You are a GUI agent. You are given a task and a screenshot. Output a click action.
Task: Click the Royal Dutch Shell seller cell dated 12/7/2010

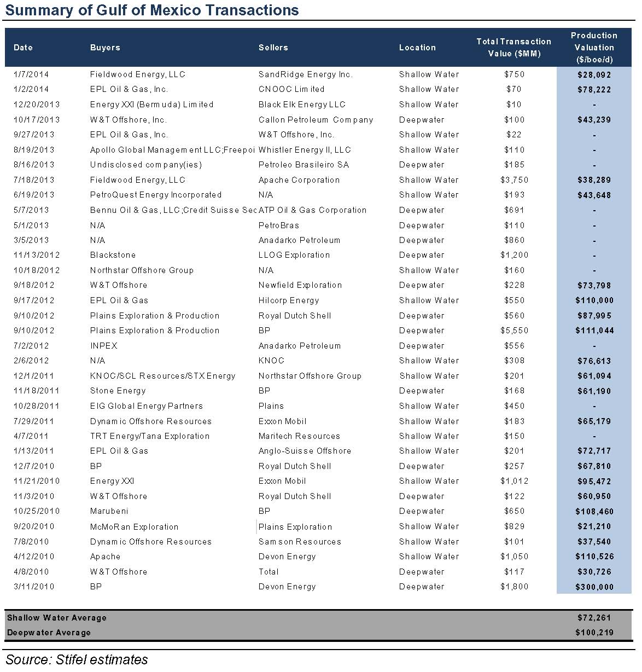coord(295,466)
